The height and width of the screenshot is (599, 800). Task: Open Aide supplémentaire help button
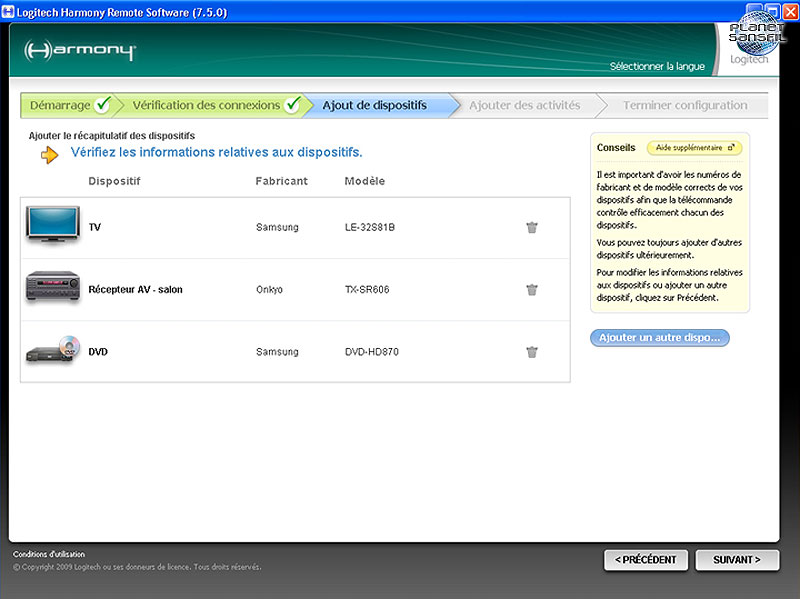(x=694, y=147)
